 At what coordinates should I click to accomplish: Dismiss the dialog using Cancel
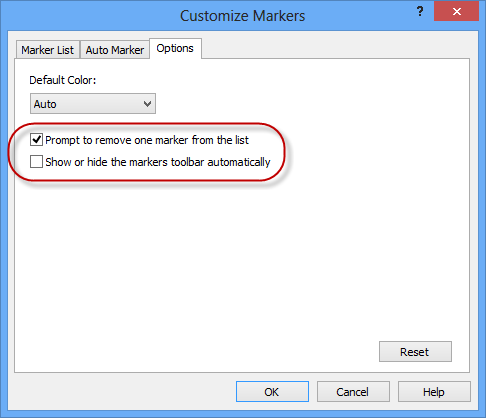(x=353, y=392)
